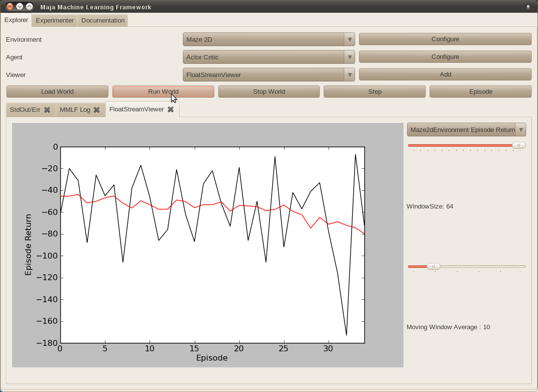Open the Viewer dropdown showing FloatStreamViewer
This screenshot has width=538, height=392.
269,75
